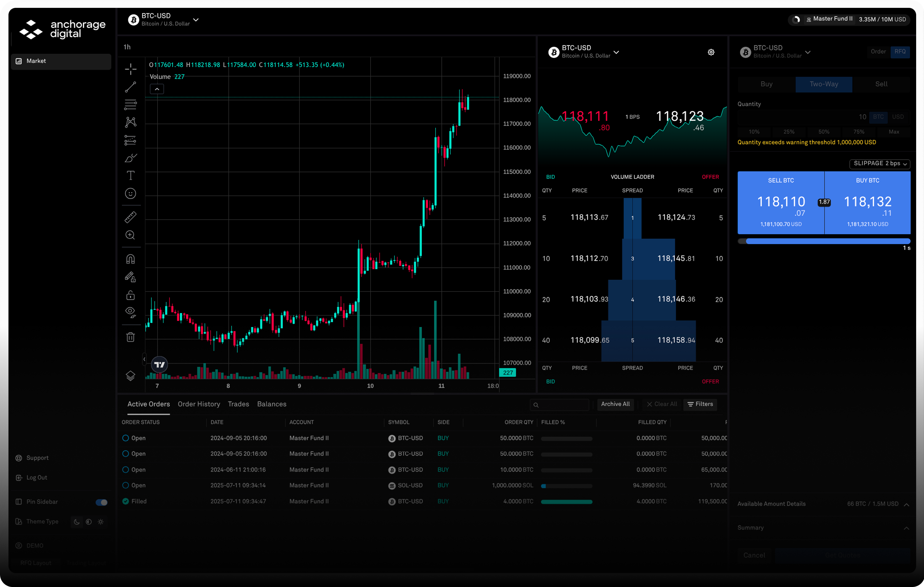Open the XABCD pattern tool
Image resolution: width=924 pixels, height=587 pixels.
(x=131, y=122)
